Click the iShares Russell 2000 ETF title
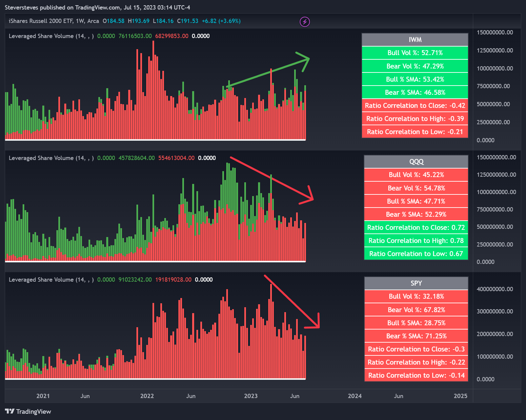Image resolution: width=526 pixels, height=420 pixels. [x=41, y=21]
